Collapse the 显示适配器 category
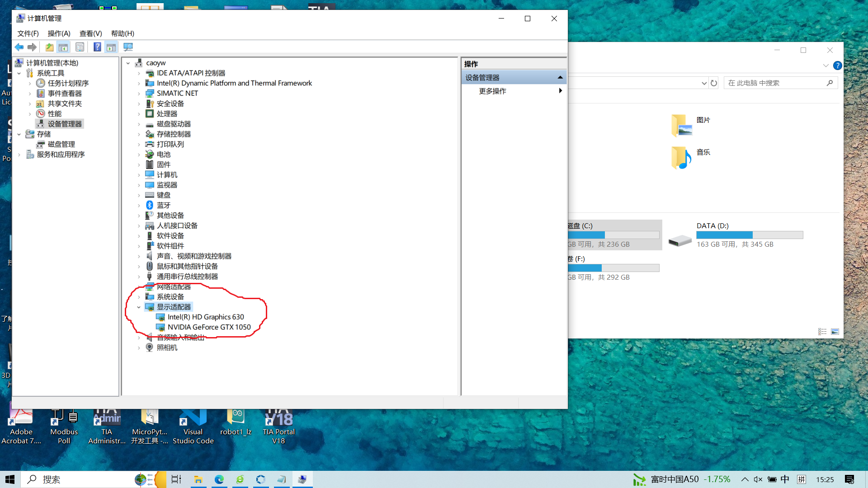868x488 pixels. 139,307
